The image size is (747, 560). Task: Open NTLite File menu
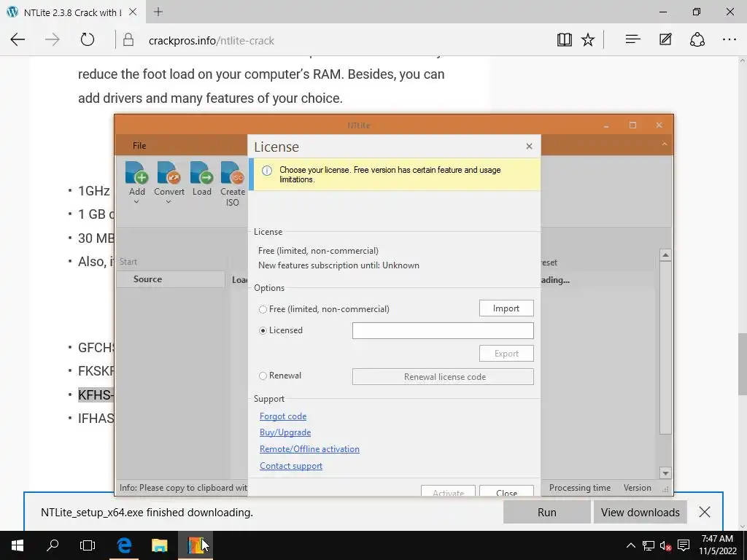tap(139, 146)
